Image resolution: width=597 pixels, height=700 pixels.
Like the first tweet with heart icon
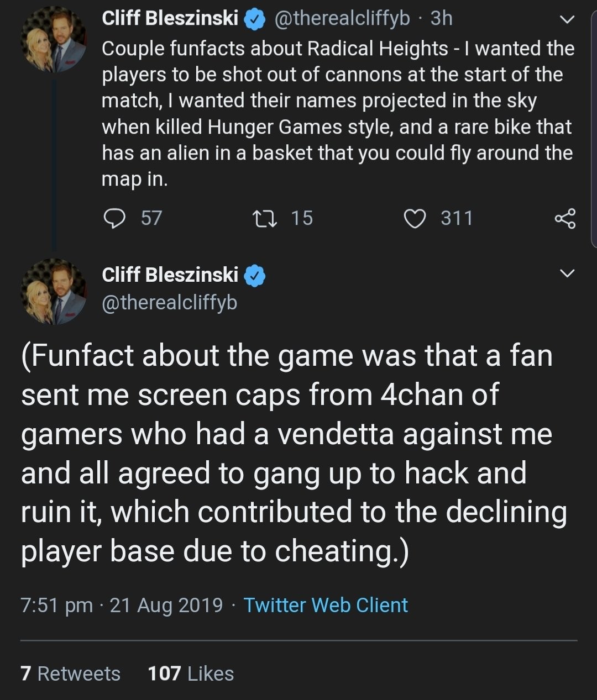click(415, 218)
